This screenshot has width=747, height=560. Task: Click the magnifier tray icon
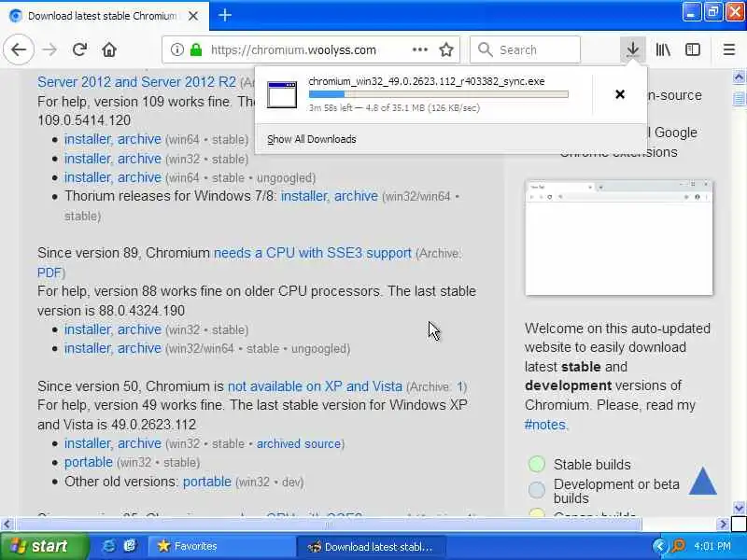[678, 546]
